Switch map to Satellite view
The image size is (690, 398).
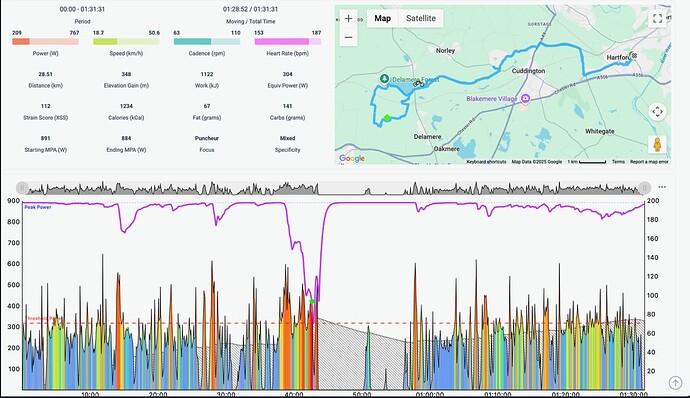421,18
